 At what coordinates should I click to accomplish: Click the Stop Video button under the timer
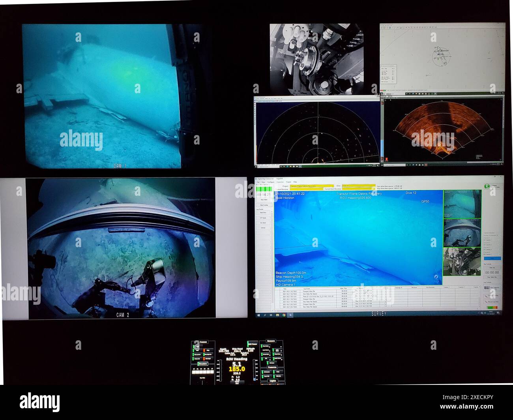[x=264, y=200]
